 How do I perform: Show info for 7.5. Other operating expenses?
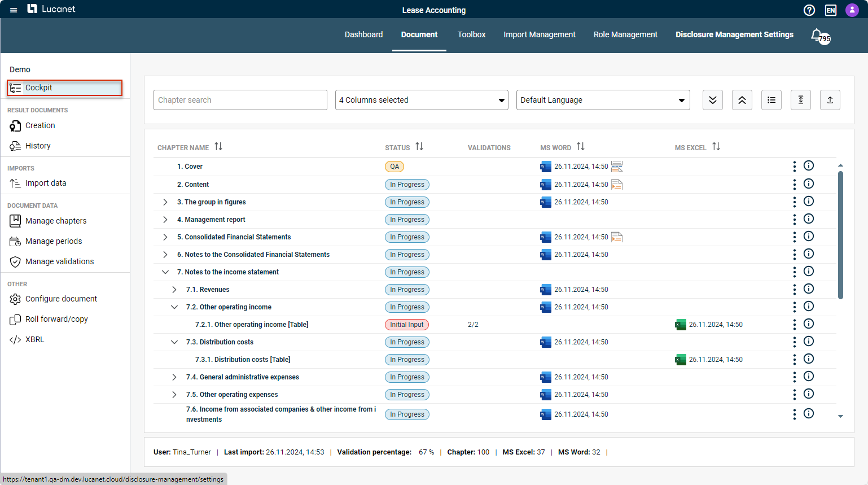809,394
